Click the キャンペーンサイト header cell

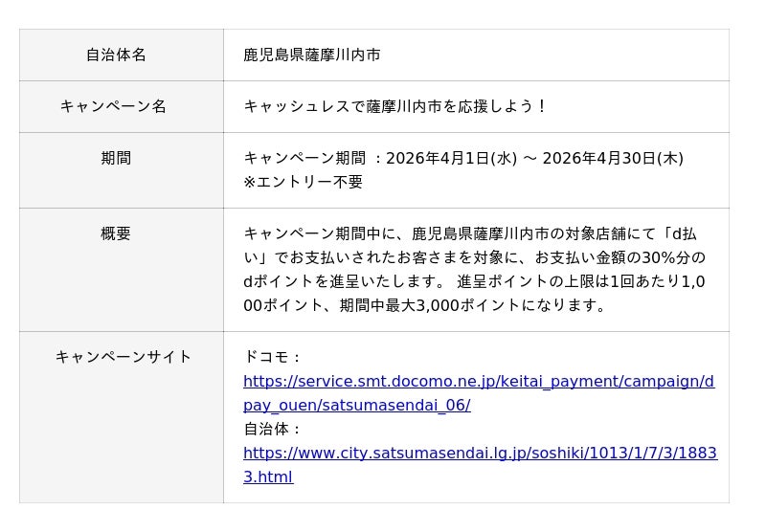(124, 357)
